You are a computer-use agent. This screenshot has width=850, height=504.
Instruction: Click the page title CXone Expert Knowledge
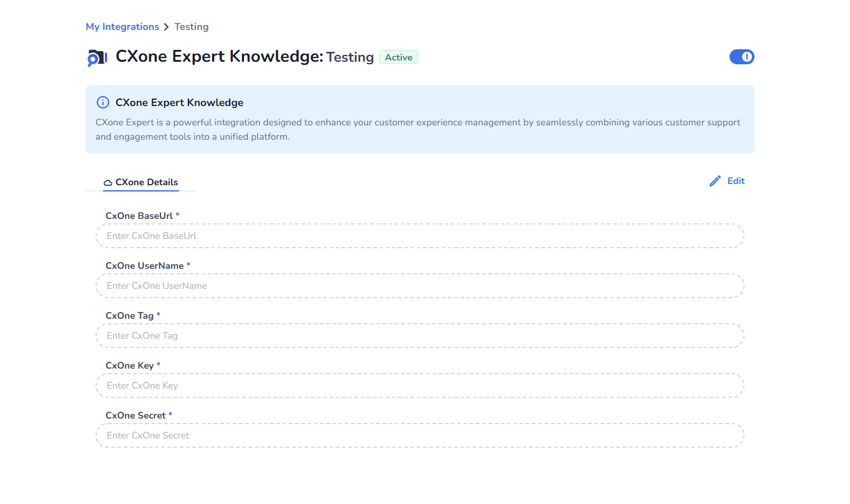[x=219, y=57]
